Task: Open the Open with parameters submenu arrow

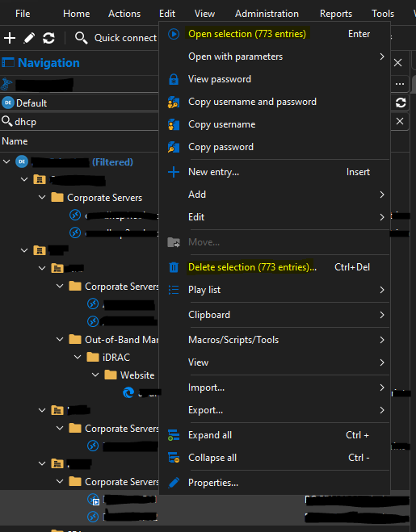Action: point(382,57)
